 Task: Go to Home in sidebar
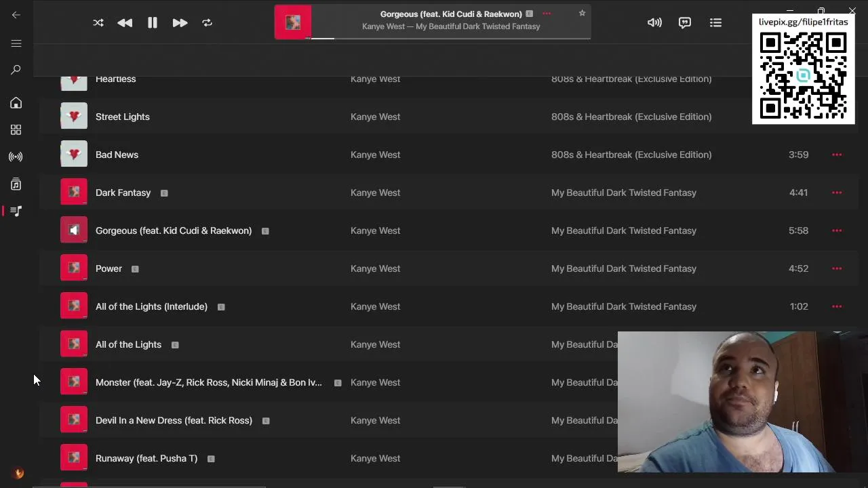pos(16,103)
